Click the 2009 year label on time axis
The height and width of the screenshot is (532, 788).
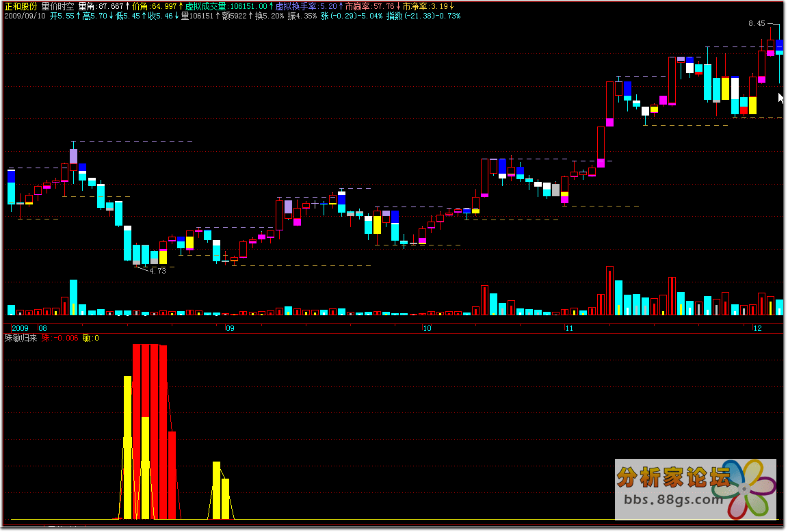point(21,328)
